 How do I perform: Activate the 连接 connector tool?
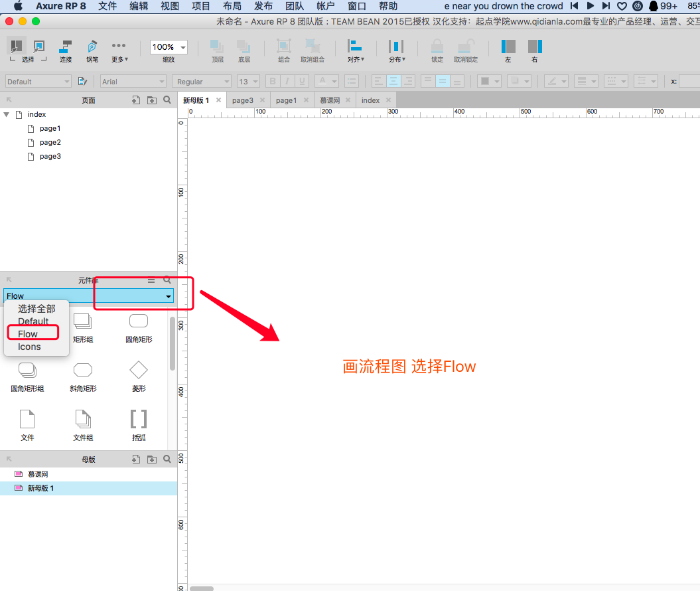click(66, 51)
